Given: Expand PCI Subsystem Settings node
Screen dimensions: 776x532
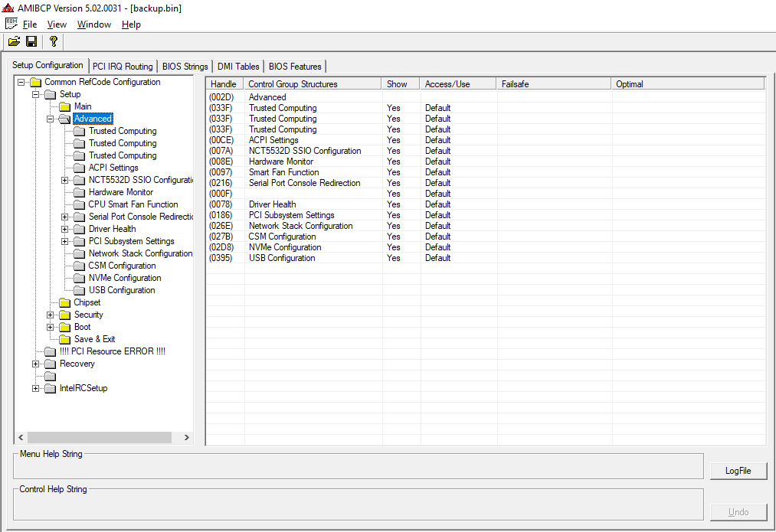Looking at the screenshot, I should click(x=65, y=242).
